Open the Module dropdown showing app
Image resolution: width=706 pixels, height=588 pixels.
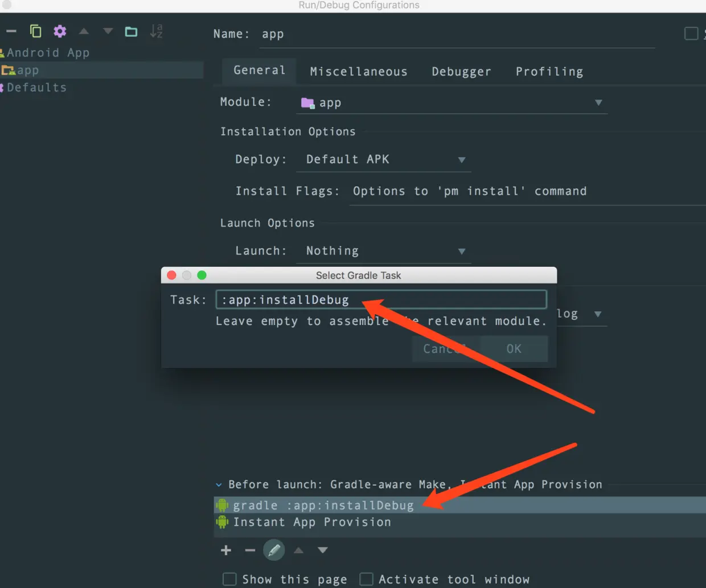[x=453, y=102]
